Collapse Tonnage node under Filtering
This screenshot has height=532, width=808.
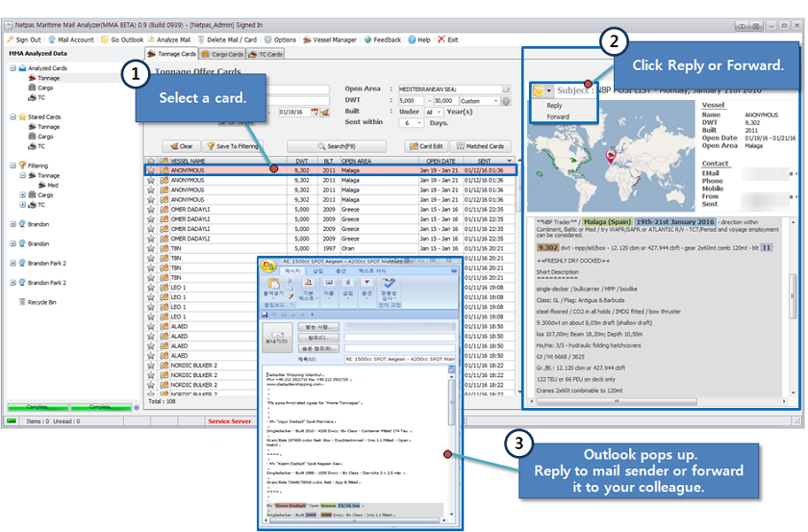(x=23, y=175)
